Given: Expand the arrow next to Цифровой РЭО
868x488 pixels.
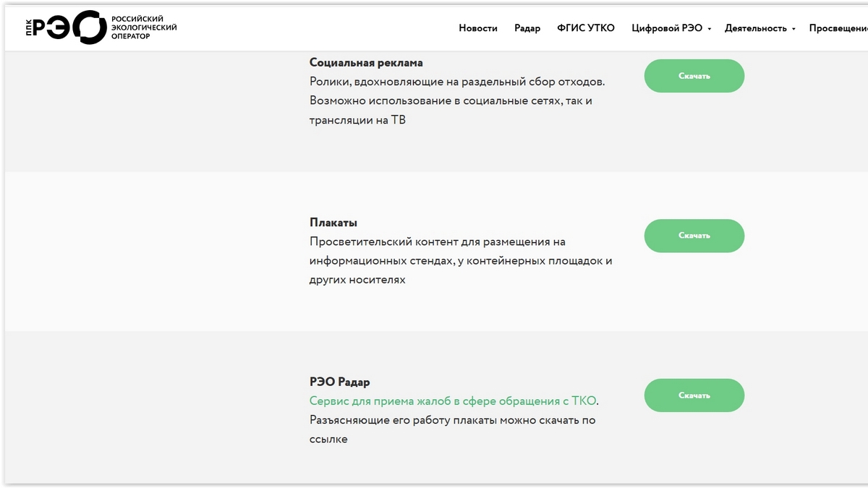Looking at the screenshot, I should click(710, 29).
